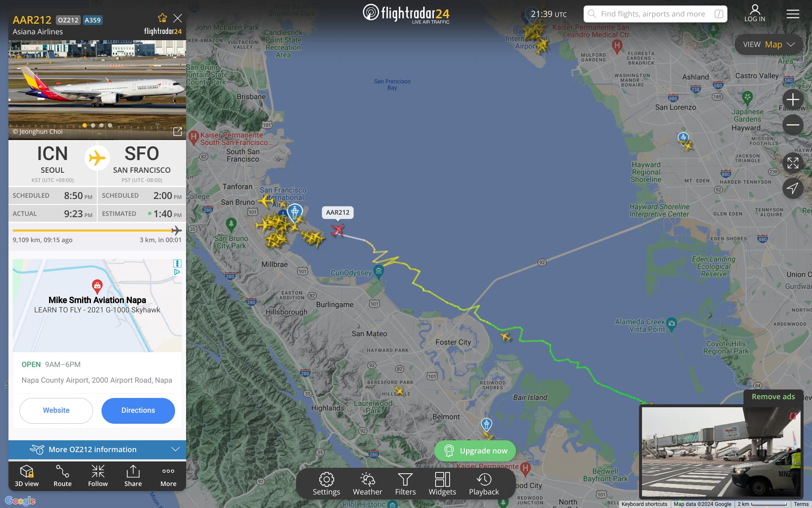Open the 3D view of the flight
Viewport: 812px width, 508px height.
(x=27, y=475)
